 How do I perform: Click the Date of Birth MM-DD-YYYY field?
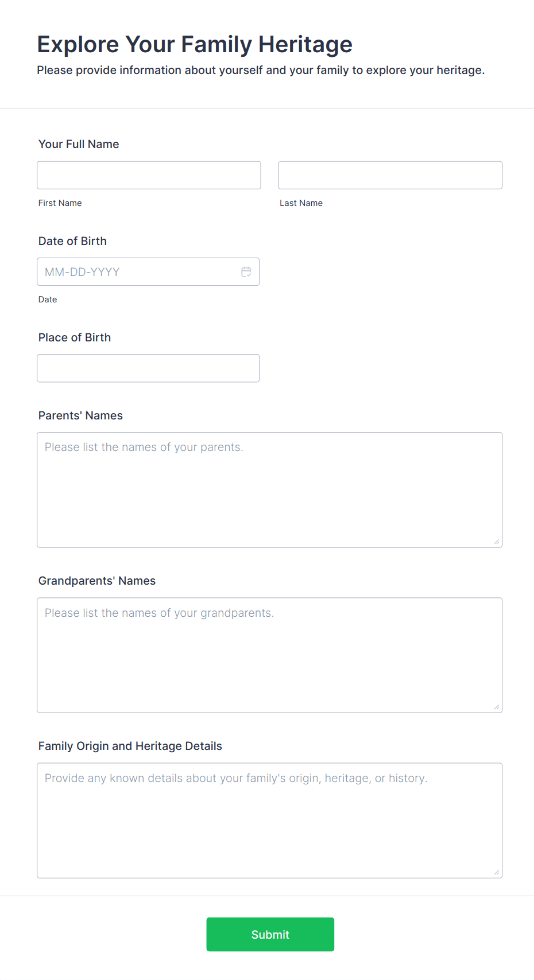coord(138,272)
